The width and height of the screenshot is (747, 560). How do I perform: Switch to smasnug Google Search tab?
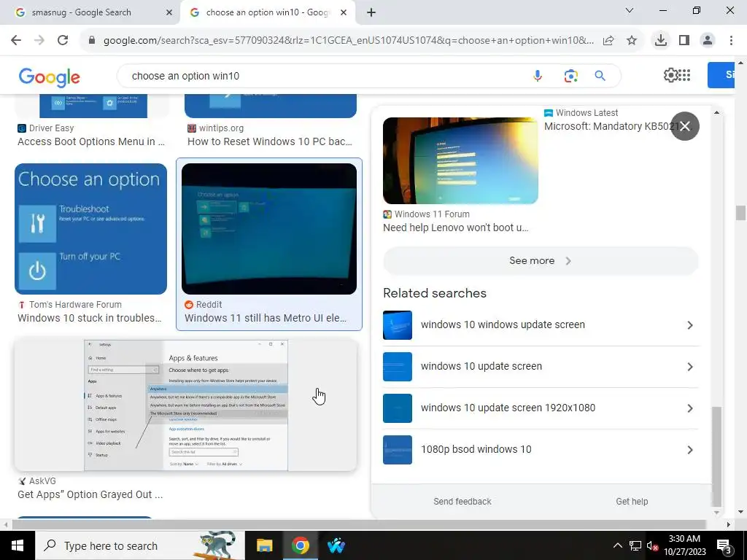tap(90, 12)
